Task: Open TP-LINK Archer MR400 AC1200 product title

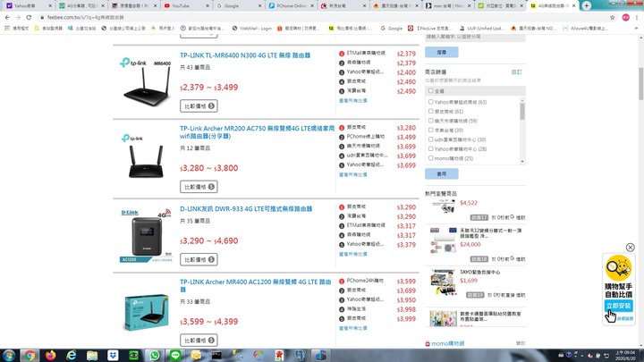Action: pyautogui.click(x=256, y=286)
